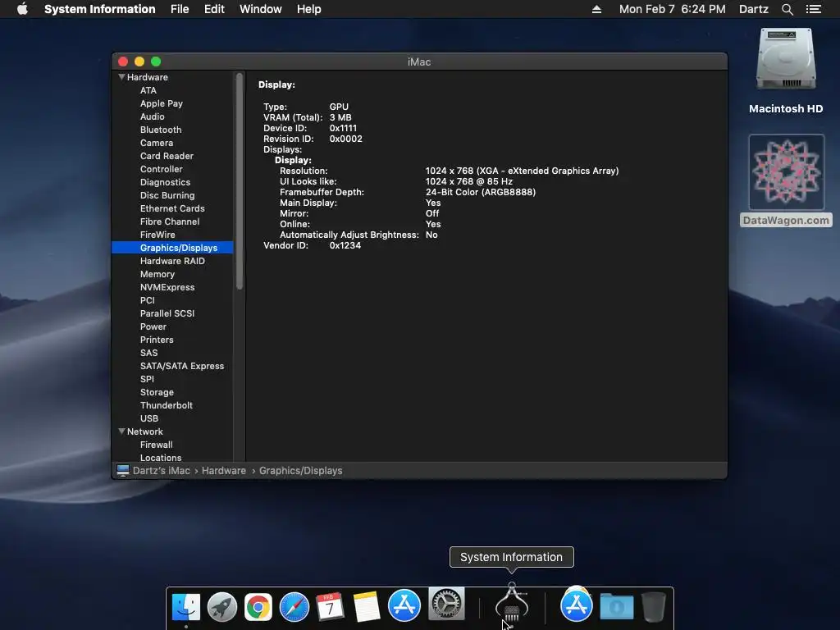The height and width of the screenshot is (630, 840).
Task: Click the Resolution value 1024 x 768 XGA text
Action: tap(522, 171)
